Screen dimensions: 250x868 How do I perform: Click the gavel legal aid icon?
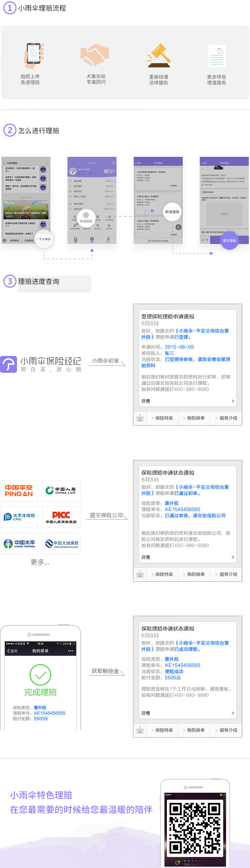pyautogui.click(x=159, y=55)
